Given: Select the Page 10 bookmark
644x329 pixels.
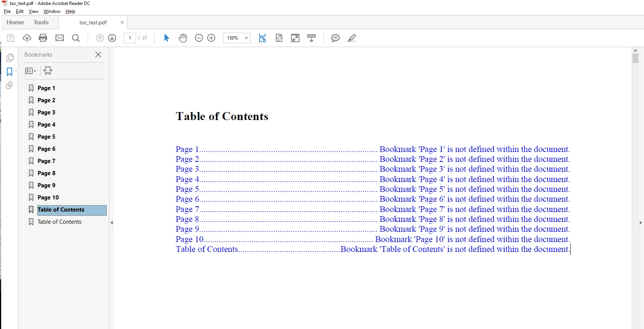Looking at the screenshot, I should point(48,198).
